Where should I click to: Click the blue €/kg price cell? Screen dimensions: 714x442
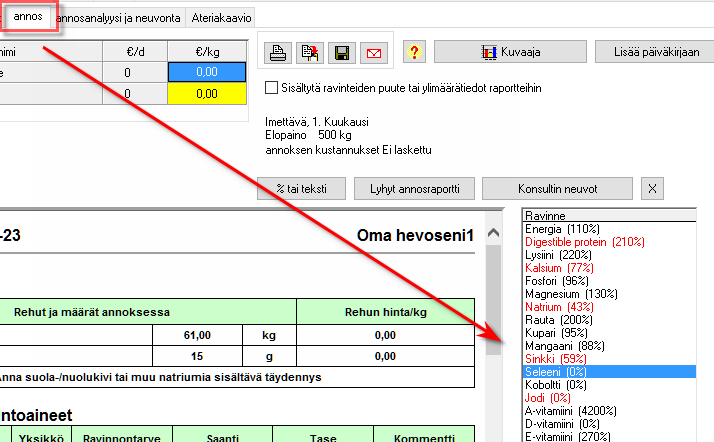click(206, 72)
